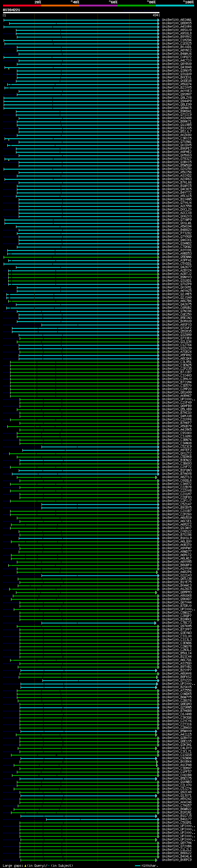197x868 pixels.
Task: Select the label UniRef100_B4WHJ6
Action: (176, 54)
